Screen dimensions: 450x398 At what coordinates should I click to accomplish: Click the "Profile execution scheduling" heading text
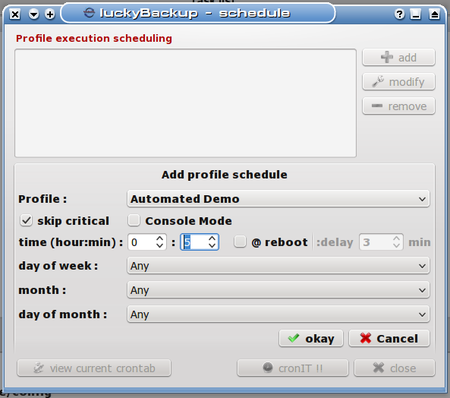(x=94, y=38)
